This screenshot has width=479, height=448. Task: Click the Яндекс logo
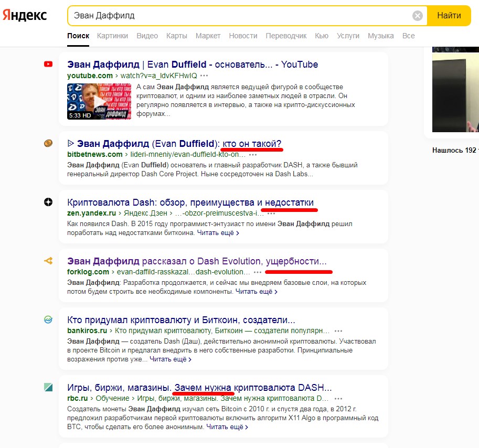pyautogui.click(x=25, y=15)
